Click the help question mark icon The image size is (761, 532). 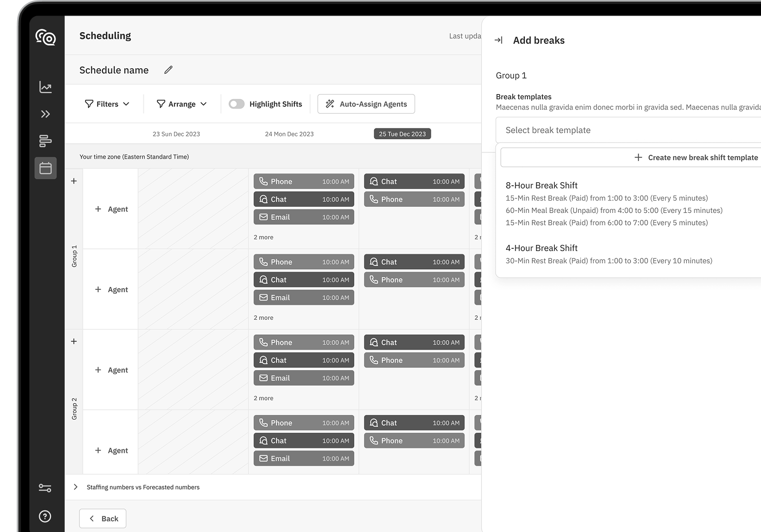[x=45, y=516]
